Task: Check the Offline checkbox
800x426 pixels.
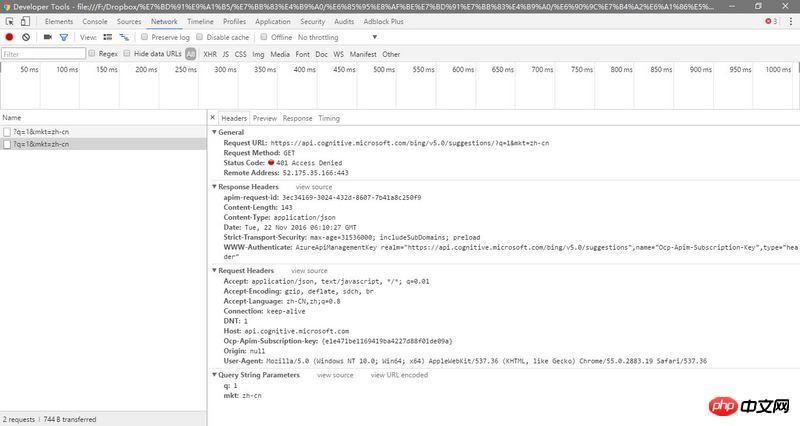Action: click(264, 37)
